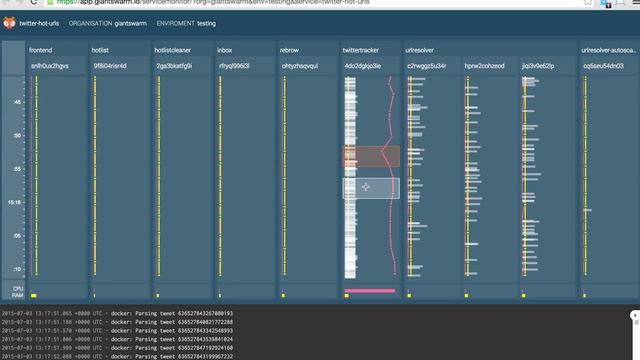Click the :50 time axis label
Viewport: 640px width, 360px height.
coord(17,136)
